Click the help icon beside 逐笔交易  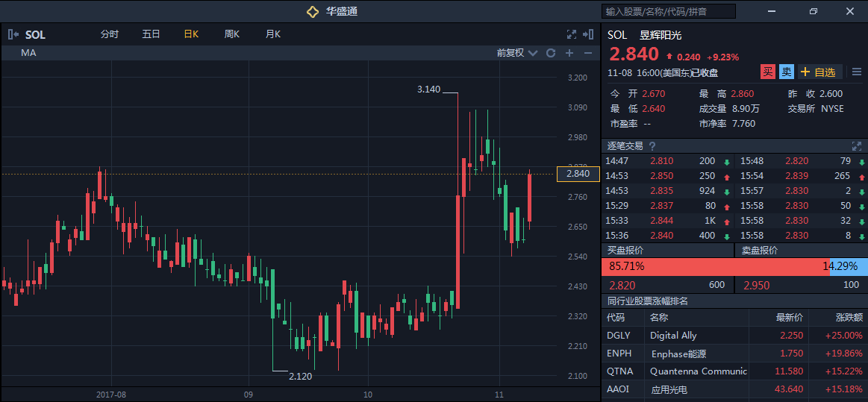(x=652, y=146)
